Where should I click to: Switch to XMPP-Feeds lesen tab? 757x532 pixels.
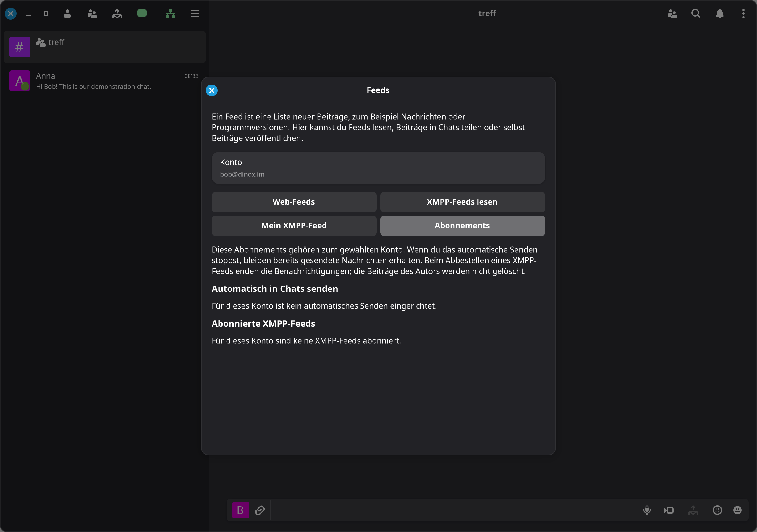[462, 202]
